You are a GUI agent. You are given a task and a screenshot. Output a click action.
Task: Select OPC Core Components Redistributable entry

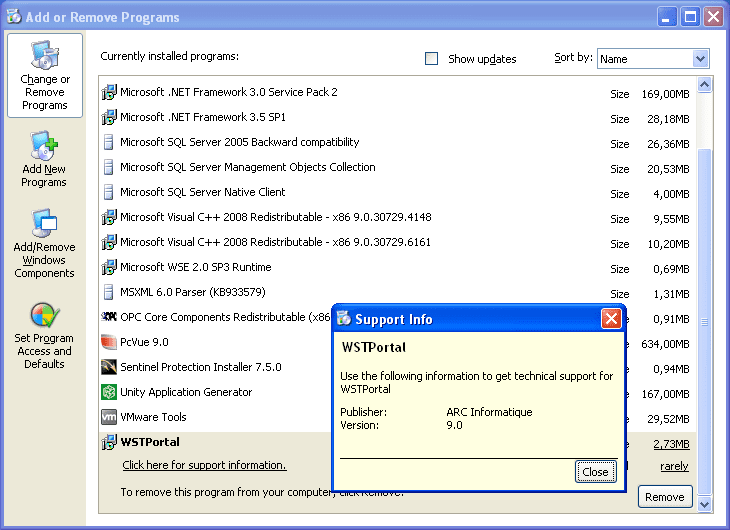(225, 317)
